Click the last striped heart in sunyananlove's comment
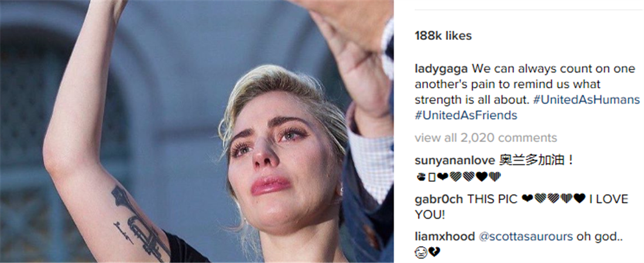 pyautogui.click(x=495, y=177)
